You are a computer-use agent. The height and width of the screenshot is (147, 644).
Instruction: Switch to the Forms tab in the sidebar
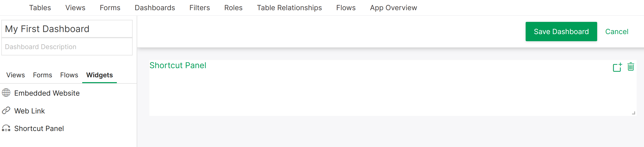[42, 75]
